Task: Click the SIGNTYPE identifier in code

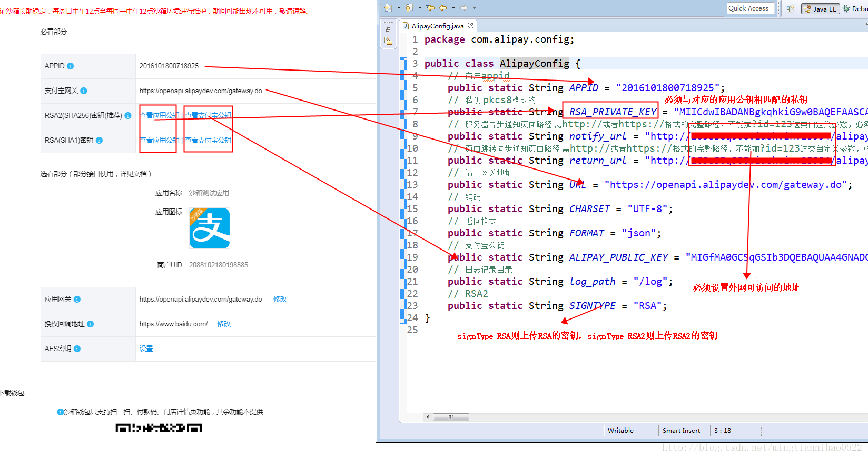Action: click(x=593, y=305)
